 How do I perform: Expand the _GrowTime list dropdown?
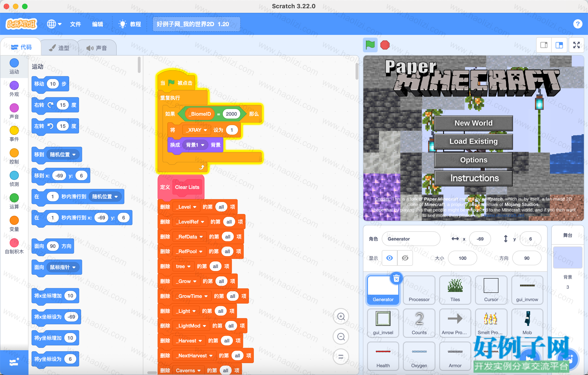click(192, 296)
